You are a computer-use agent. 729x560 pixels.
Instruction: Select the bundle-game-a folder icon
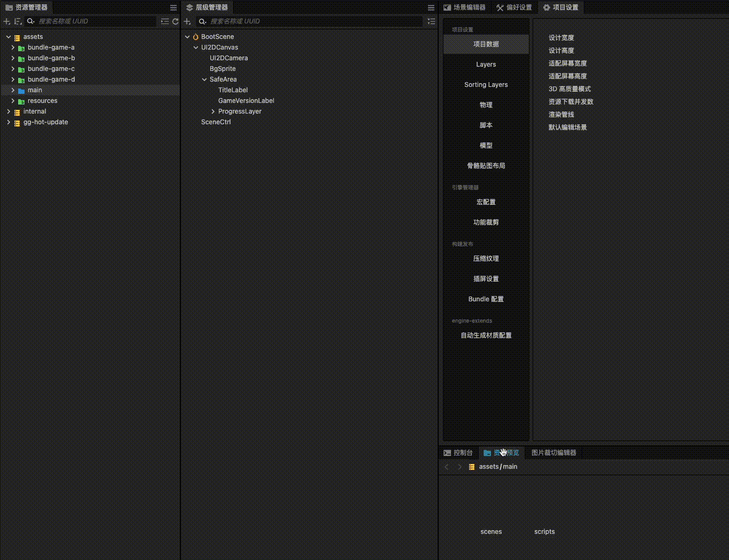click(x=21, y=48)
